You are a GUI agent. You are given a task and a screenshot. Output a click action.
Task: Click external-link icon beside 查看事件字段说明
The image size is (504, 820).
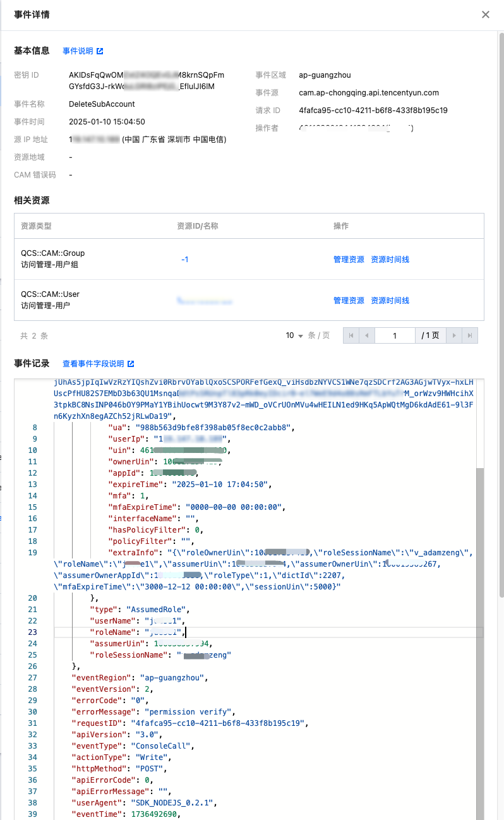tap(131, 364)
